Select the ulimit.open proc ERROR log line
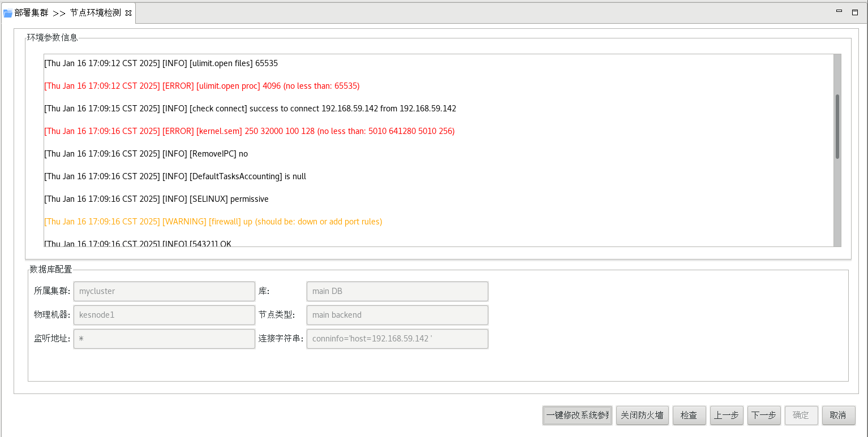Viewport: 868px width, 437px height. tap(202, 86)
